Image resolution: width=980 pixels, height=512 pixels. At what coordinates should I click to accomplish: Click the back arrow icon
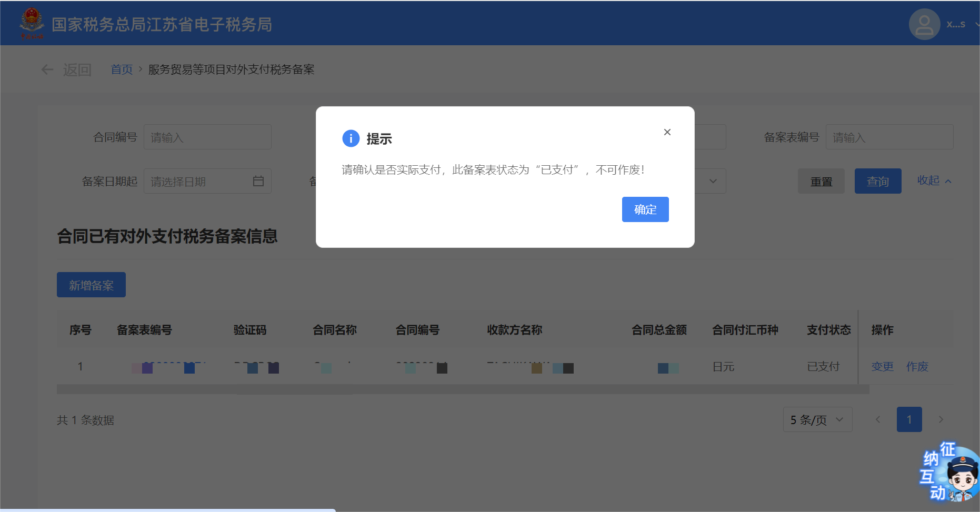tap(47, 69)
